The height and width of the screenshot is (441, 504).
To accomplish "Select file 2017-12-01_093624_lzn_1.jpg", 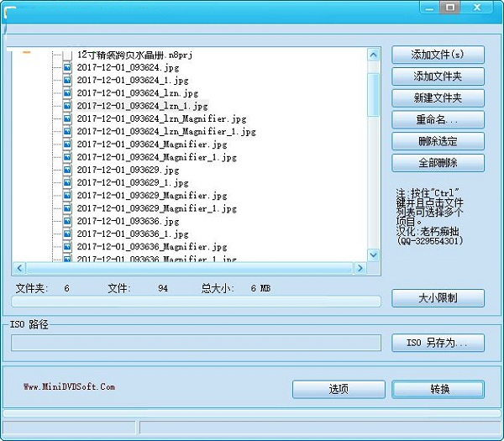I will 142,106.
